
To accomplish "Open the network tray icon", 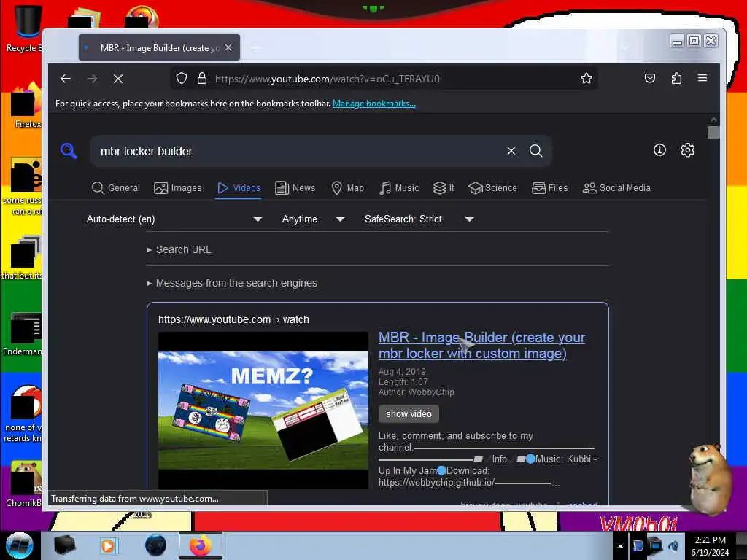I will pyautogui.click(x=656, y=545).
